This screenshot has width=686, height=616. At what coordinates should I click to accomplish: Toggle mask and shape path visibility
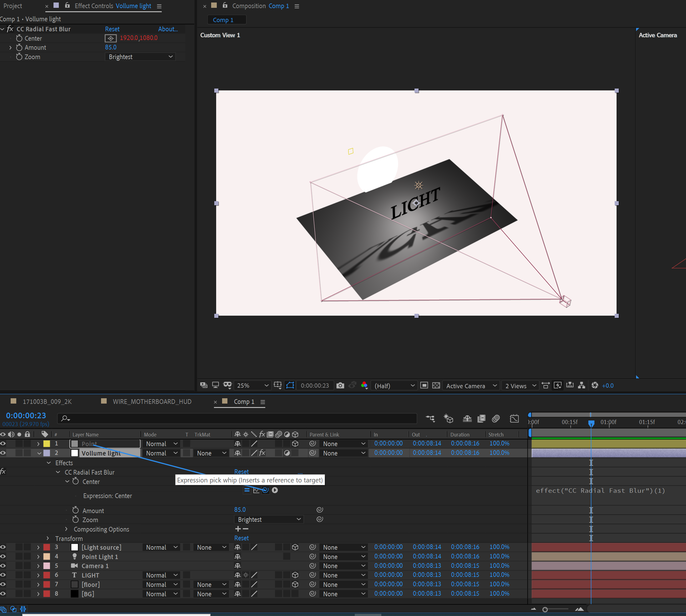[290, 385]
